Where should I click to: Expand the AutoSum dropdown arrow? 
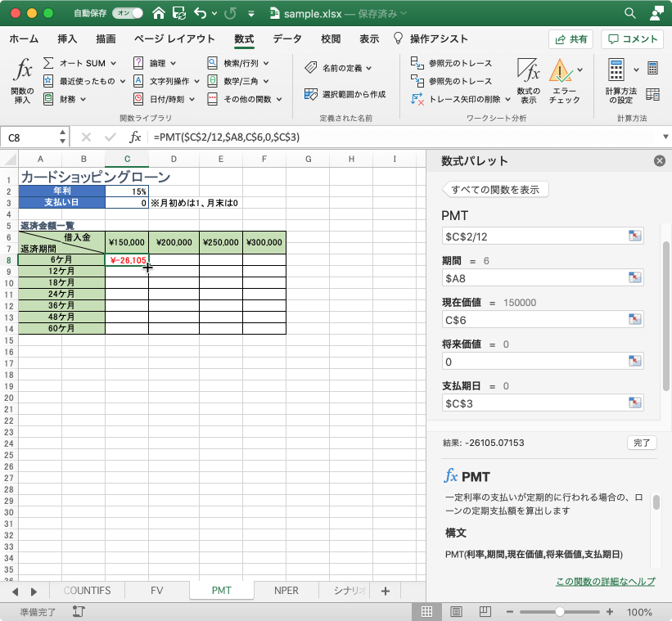point(114,63)
